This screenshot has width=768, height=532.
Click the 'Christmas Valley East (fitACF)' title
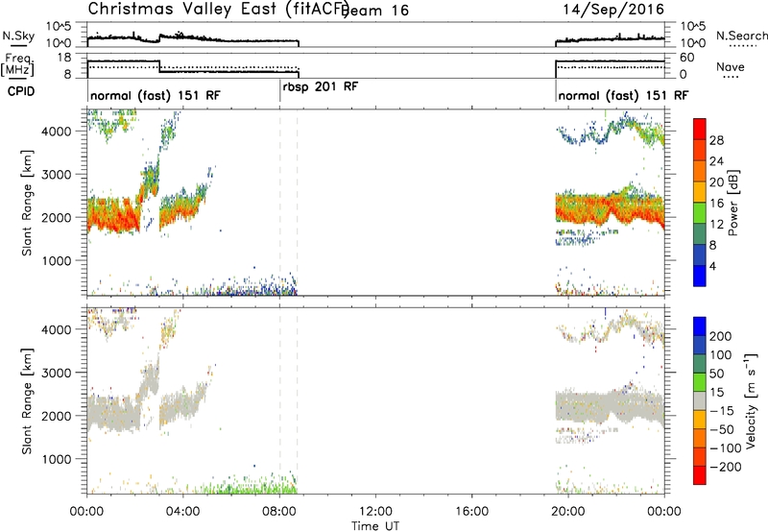coord(219,10)
